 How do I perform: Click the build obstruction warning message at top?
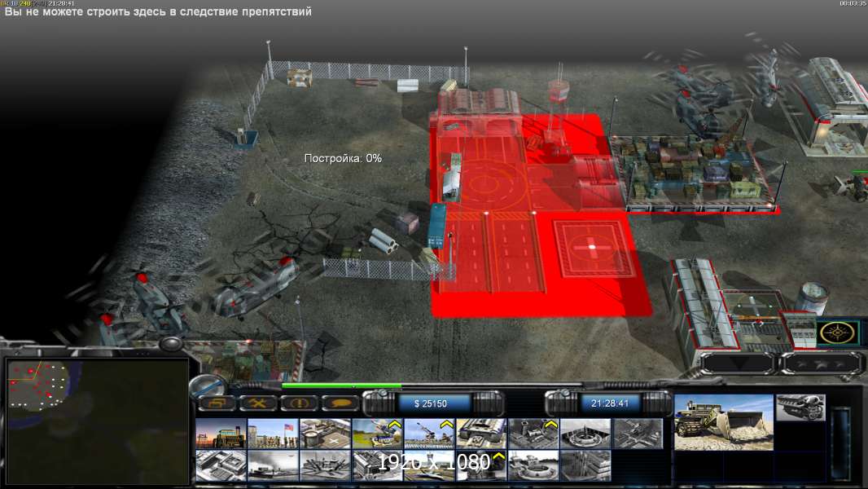(158, 11)
